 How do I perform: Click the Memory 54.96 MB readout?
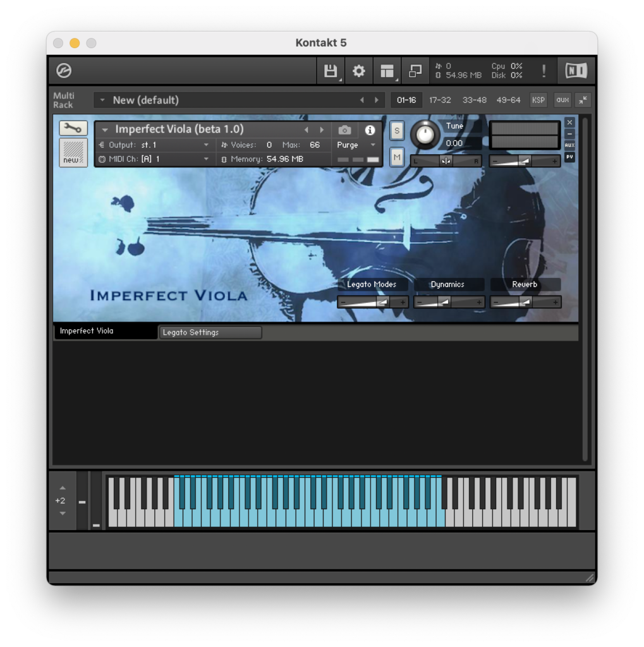pos(285,159)
